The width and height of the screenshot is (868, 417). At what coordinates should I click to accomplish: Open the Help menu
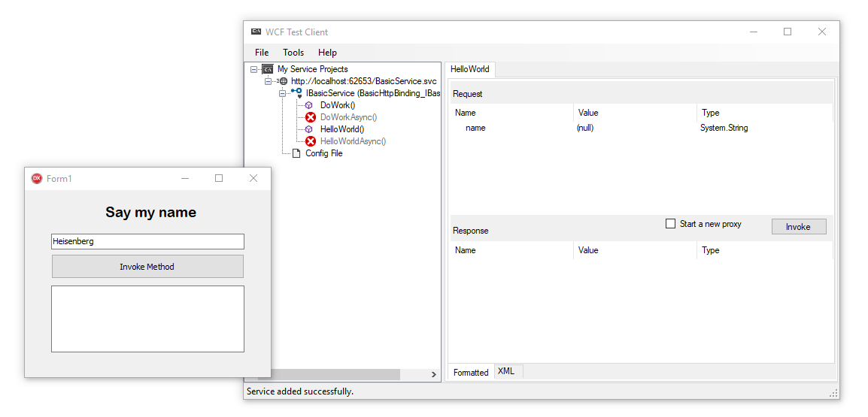pos(327,53)
